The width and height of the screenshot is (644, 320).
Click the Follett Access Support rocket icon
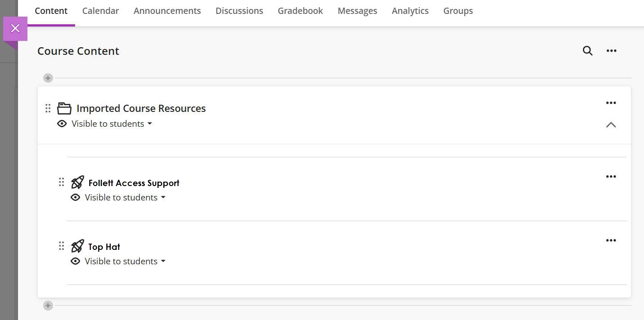click(x=77, y=182)
